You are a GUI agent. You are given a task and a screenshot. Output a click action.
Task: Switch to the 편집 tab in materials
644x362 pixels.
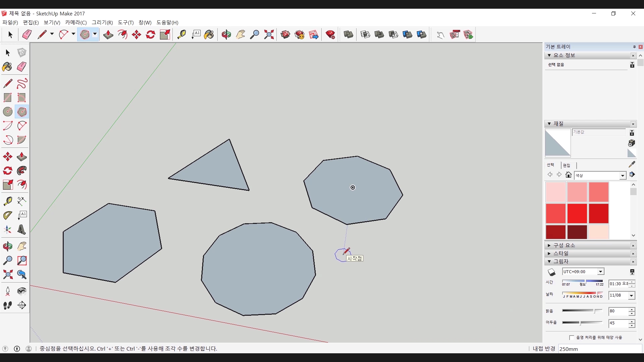[567, 165]
